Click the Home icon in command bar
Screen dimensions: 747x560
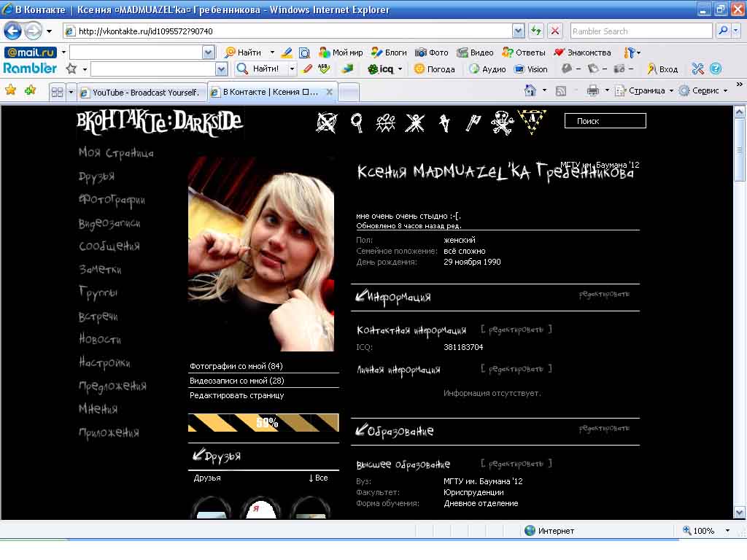530,90
